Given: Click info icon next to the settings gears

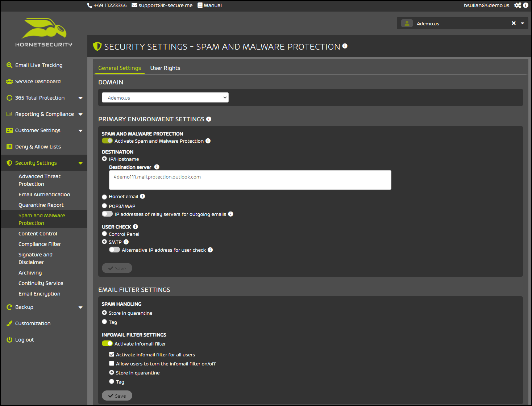Looking at the screenshot, I should tap(526, 5).
